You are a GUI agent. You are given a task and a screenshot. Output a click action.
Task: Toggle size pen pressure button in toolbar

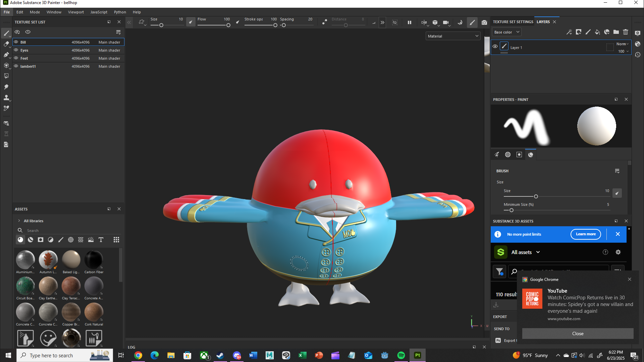click(191, 22)
